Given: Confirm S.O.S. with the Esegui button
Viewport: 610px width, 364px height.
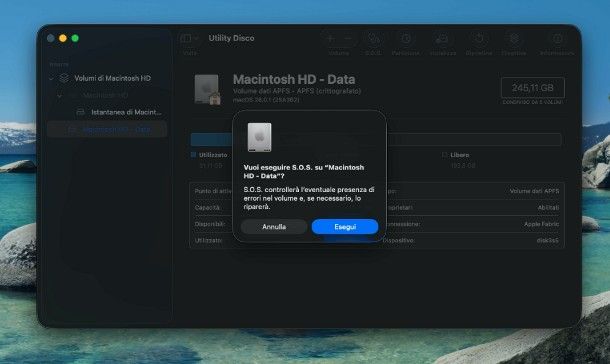Looking at the screenshot, I should [345, 227].
